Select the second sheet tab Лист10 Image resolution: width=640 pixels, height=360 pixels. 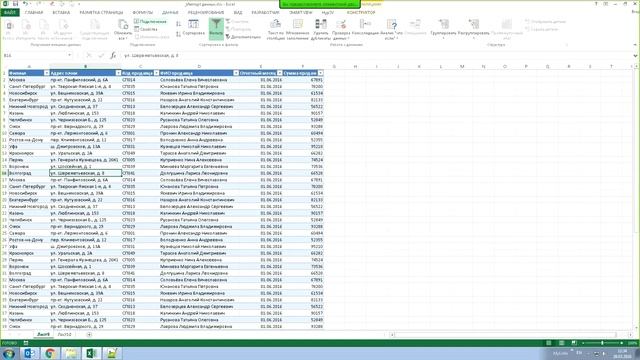coord(64,335)
